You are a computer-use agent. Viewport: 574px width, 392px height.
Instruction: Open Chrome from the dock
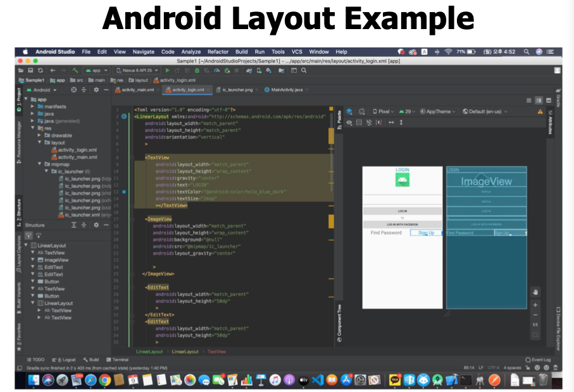pos(104,380)
